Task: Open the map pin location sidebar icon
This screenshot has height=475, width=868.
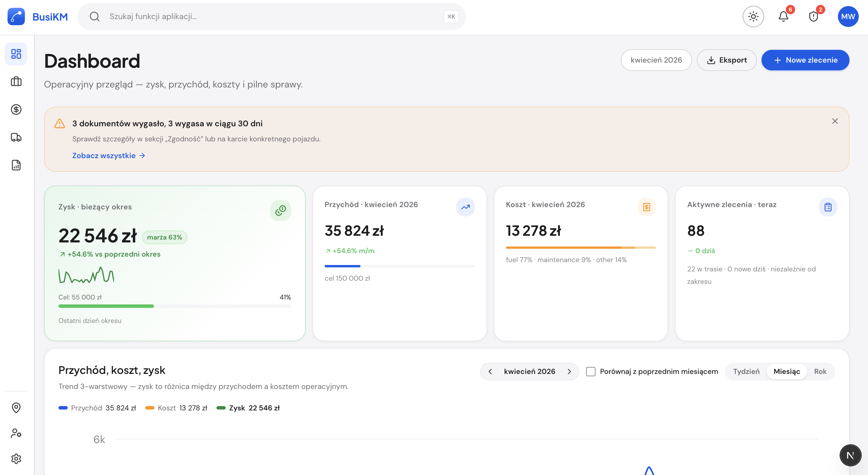Action: 16,408
